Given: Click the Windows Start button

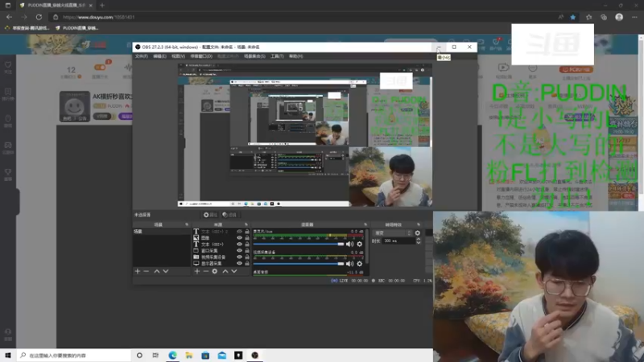Looking at the screenshot, I should [x=8, y=356].
